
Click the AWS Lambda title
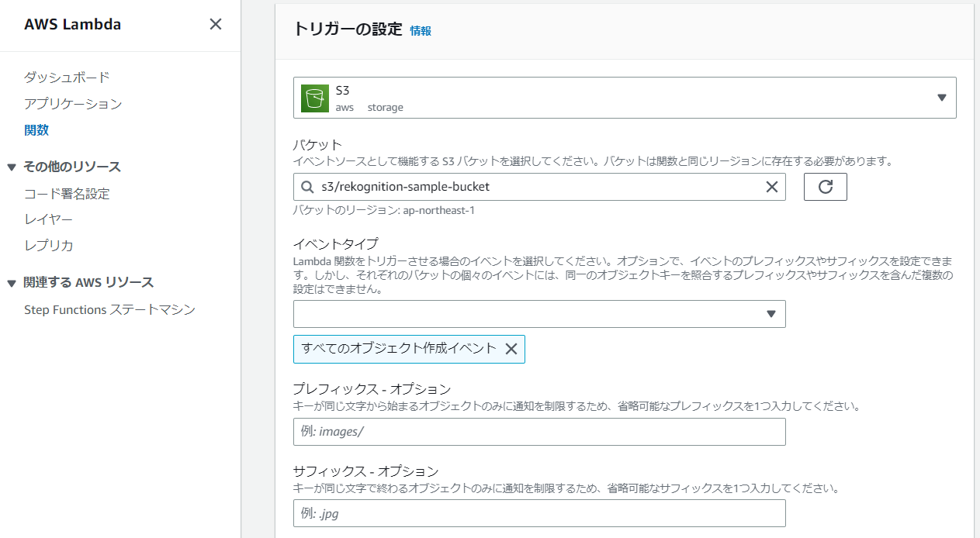click(73, 24)
